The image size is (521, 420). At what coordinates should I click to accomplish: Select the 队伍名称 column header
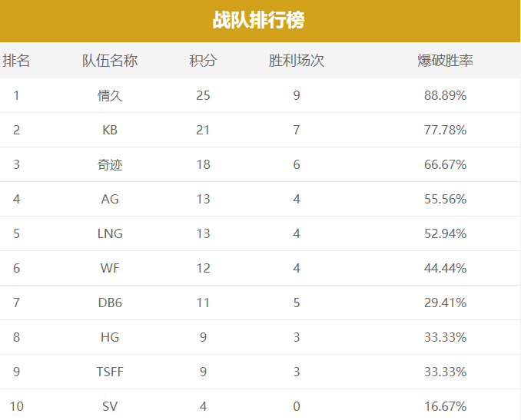110,61
